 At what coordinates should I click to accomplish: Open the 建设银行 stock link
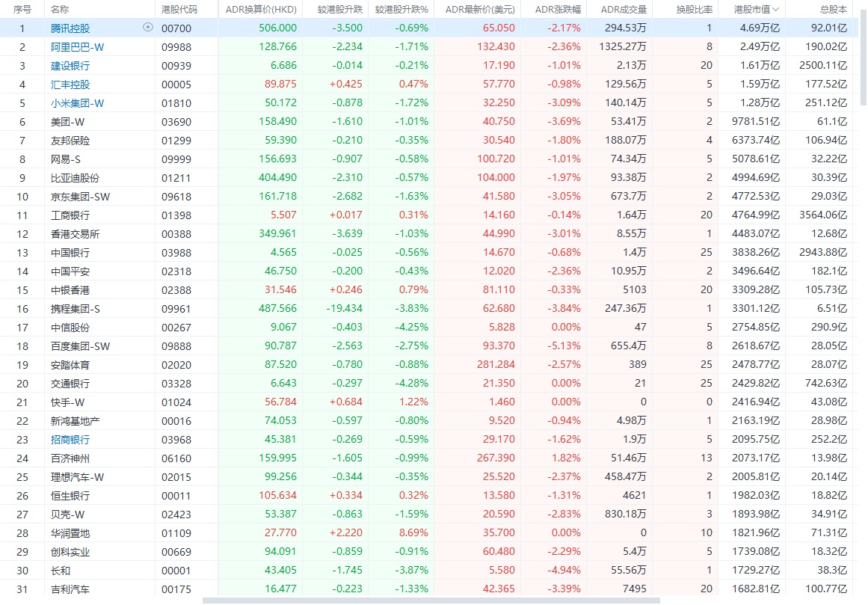(x=70, y=66)
